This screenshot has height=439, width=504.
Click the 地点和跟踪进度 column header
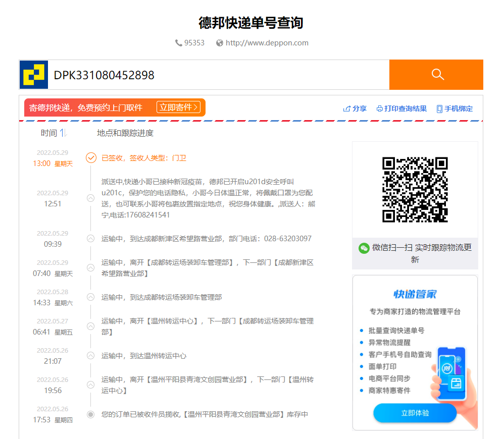coord(125,133)
